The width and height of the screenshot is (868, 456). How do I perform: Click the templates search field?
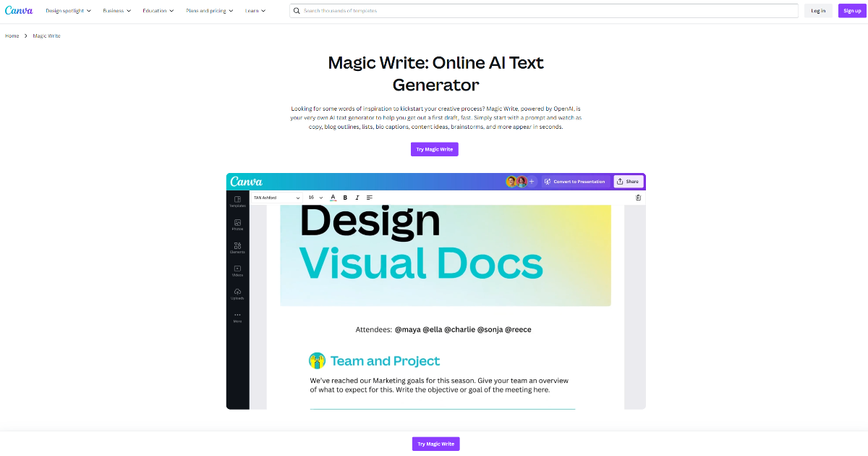pos(506,10)
